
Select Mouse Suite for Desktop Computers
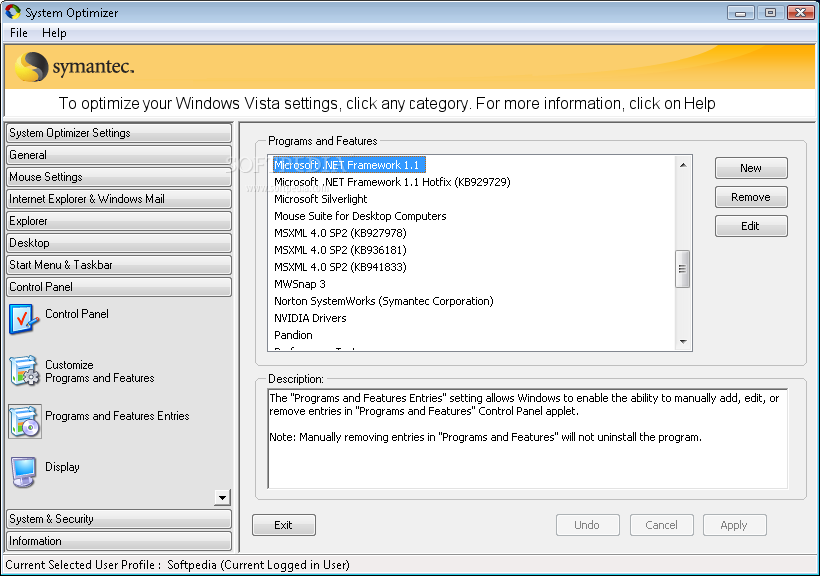click(360, 216)
